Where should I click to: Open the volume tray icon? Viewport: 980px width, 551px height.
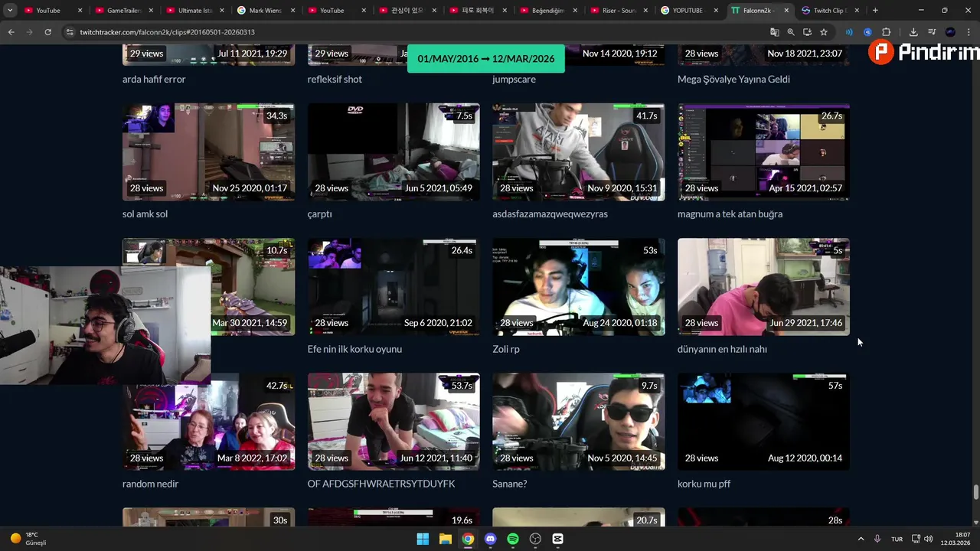pos(928,539)
